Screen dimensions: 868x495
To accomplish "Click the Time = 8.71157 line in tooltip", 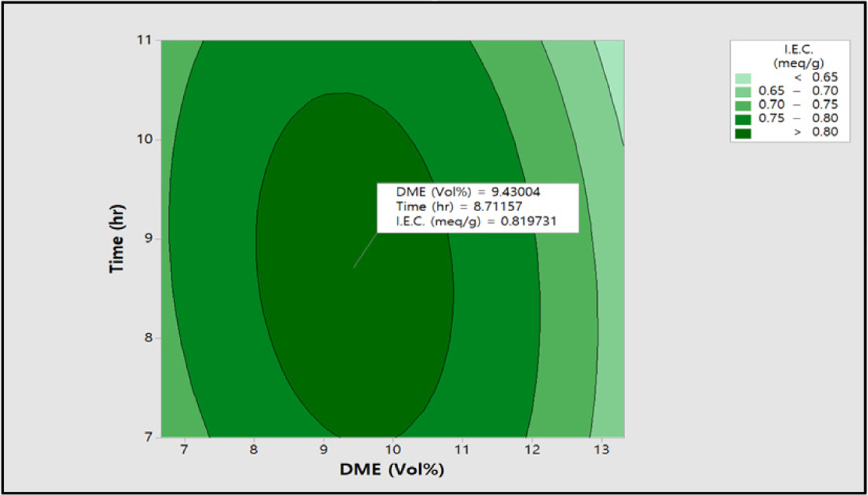I will (x=459, y=207).
